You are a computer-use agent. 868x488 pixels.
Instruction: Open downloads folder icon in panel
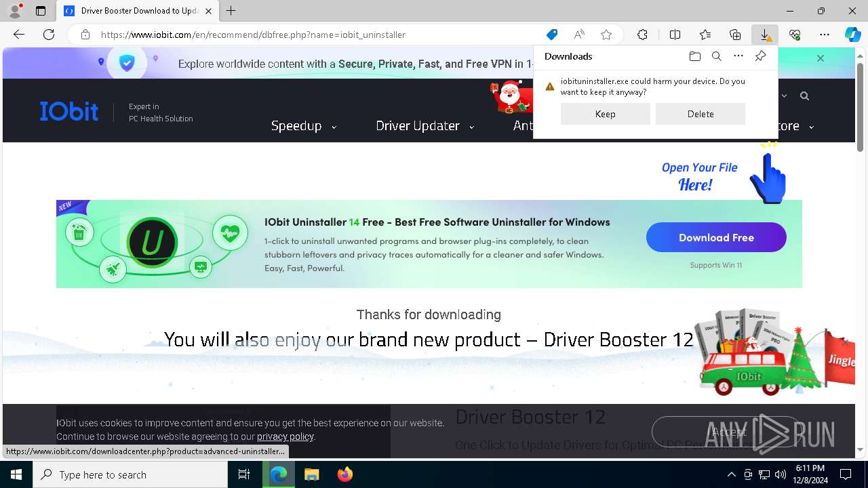(x=694, y=56)
